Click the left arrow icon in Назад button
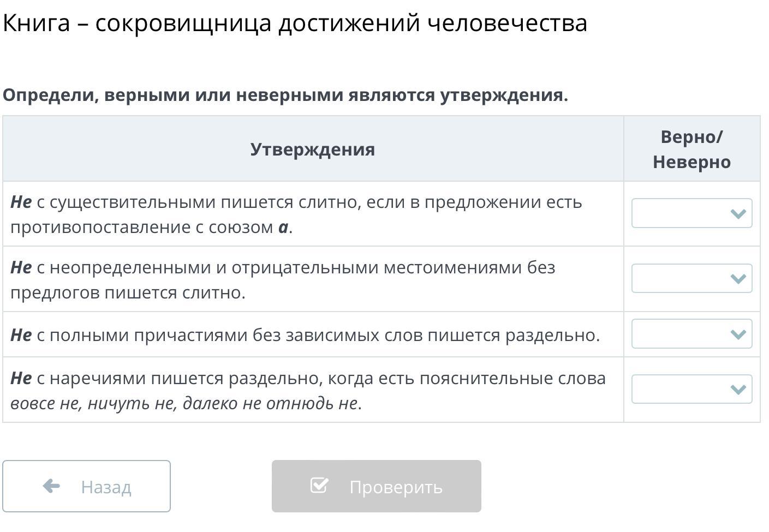 (x=51, y=486)
